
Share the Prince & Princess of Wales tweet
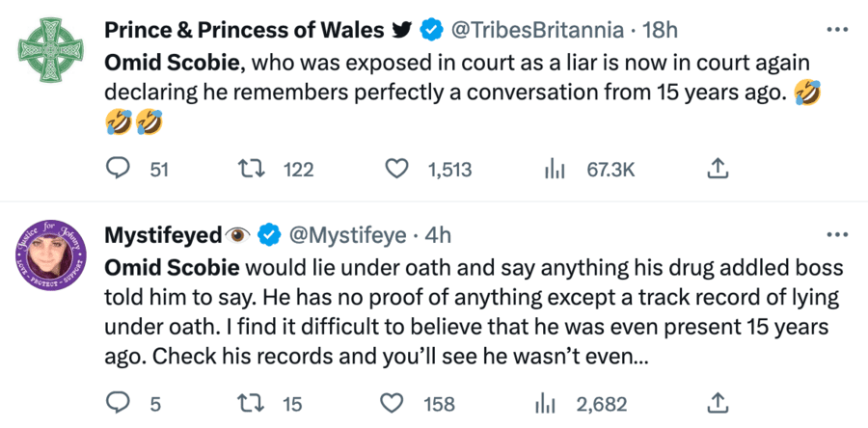point(717,169)
